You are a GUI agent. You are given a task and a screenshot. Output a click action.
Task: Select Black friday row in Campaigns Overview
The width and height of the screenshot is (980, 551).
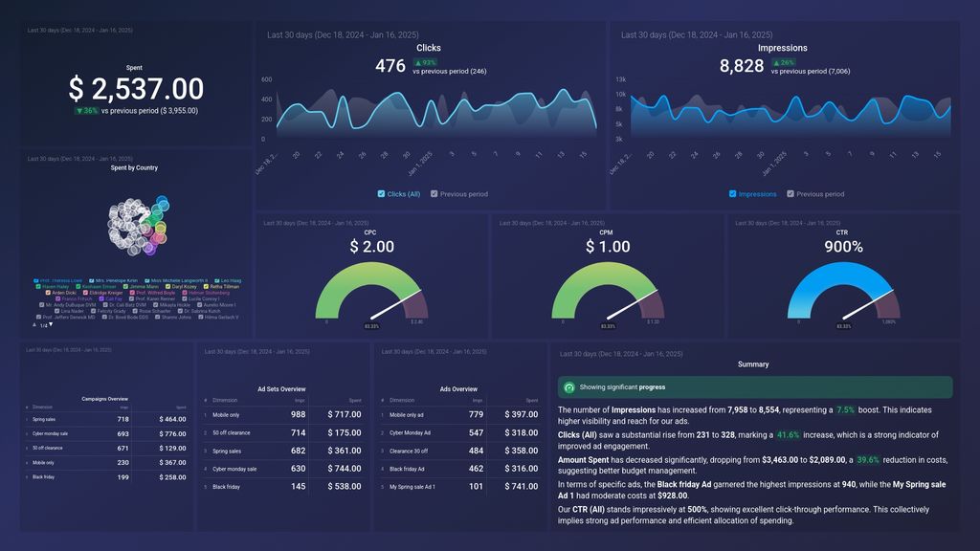105,476
